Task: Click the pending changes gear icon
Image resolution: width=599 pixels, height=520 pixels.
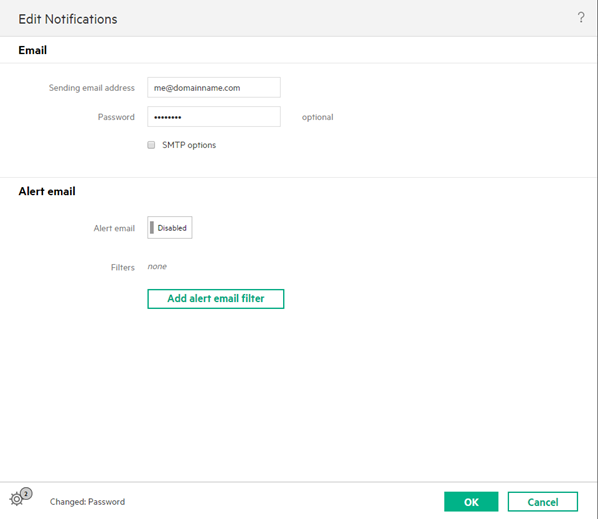Action: 20,497
